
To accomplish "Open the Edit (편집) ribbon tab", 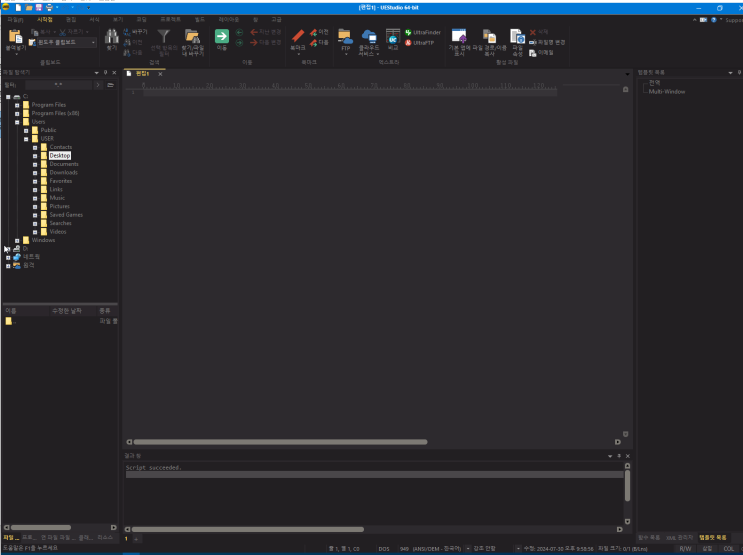I will [x=71, y=19].
